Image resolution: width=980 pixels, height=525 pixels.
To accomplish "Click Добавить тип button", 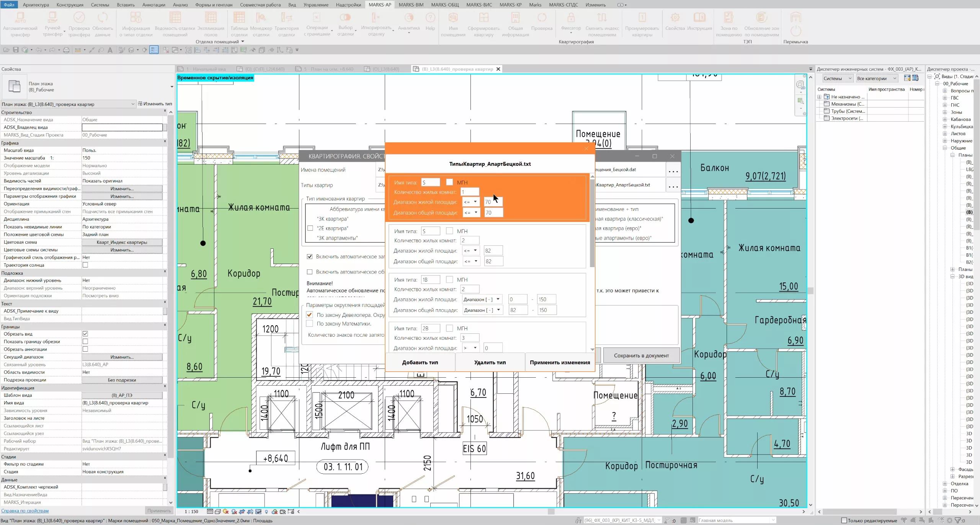I will (x=420, y=362).
